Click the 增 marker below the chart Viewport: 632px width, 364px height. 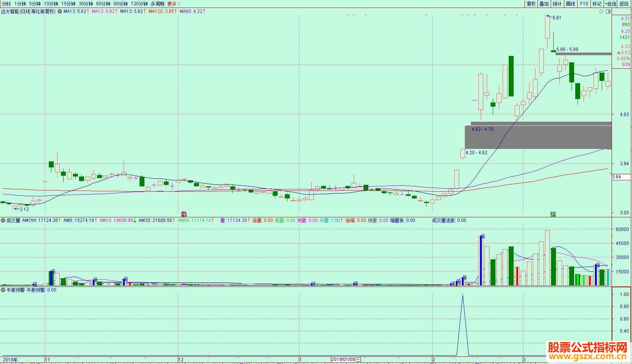184,214
